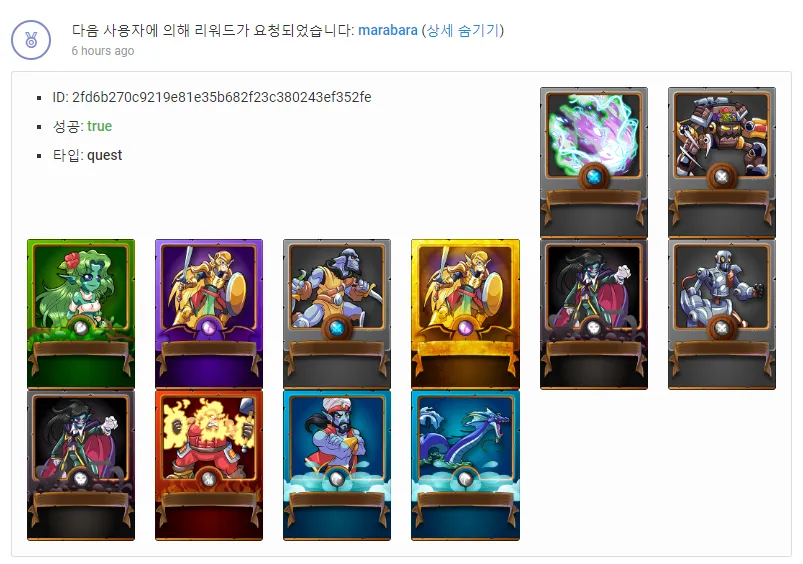Click the medal reward avatar icon

coord(31,40)
